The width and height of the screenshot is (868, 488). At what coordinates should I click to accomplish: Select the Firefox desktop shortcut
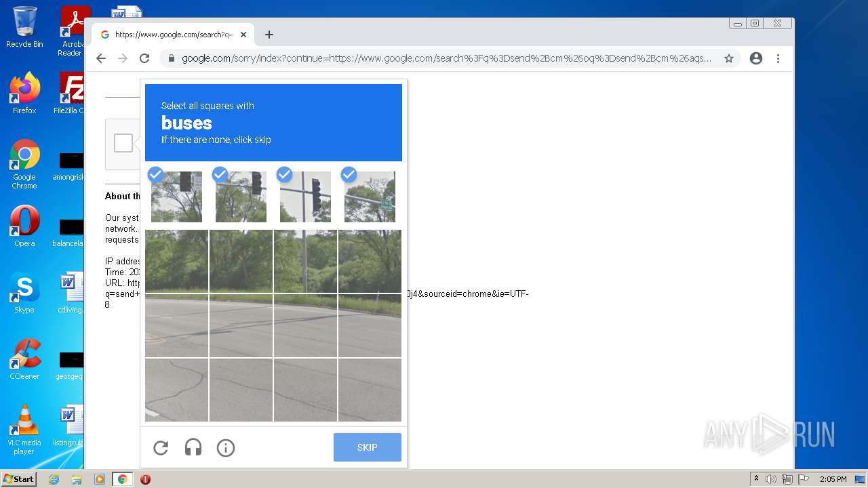click(x=24, y=94)
